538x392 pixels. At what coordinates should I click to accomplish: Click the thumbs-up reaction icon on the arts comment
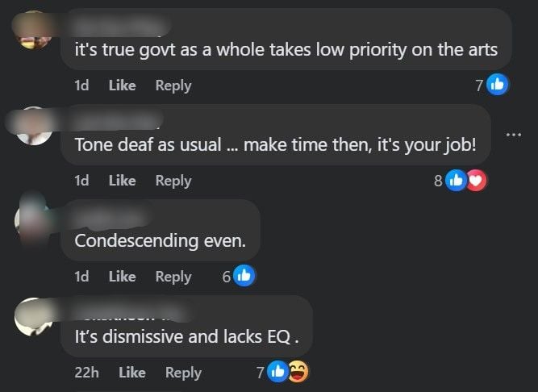(497, 85)
